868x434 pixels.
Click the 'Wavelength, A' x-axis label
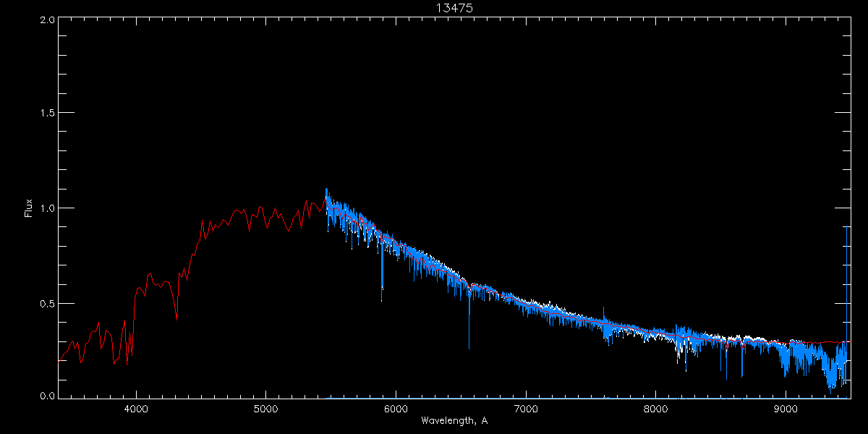(454, 421)
